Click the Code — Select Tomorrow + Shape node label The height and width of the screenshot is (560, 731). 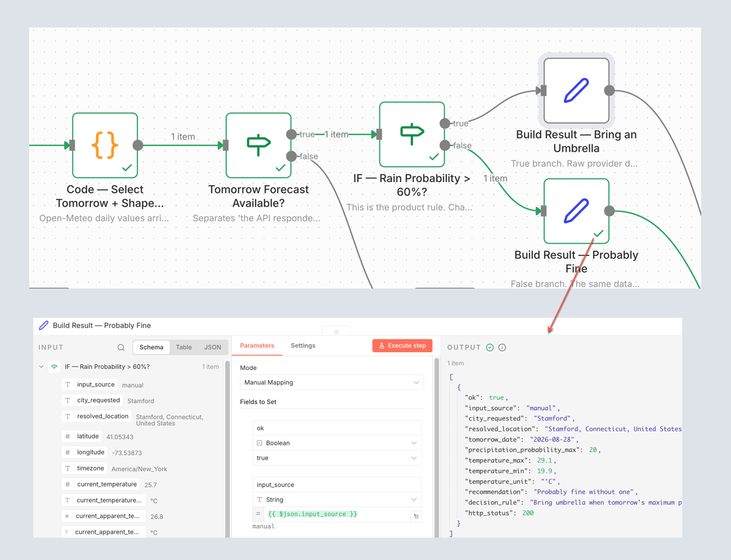[x=109, y=196]
